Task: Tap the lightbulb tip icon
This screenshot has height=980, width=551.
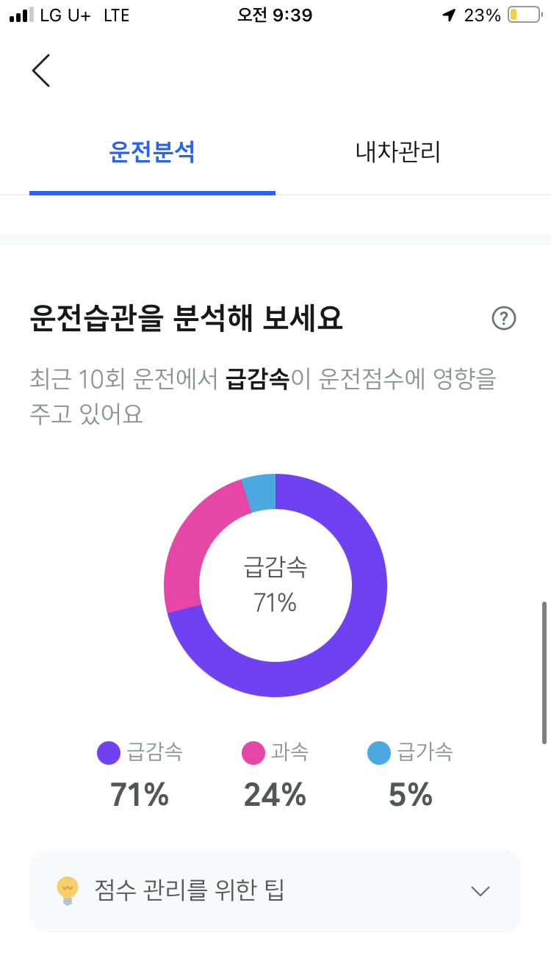Action: click(x=68, y=891)
